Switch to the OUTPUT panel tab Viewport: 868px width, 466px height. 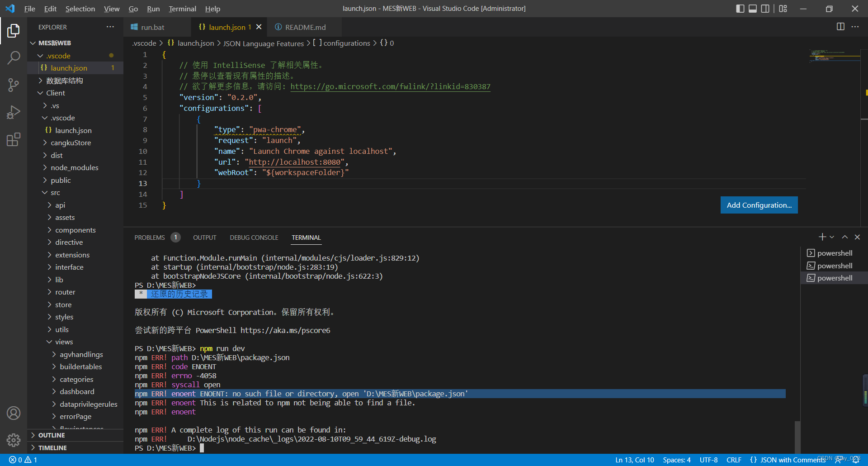click(x=205, y=238)
